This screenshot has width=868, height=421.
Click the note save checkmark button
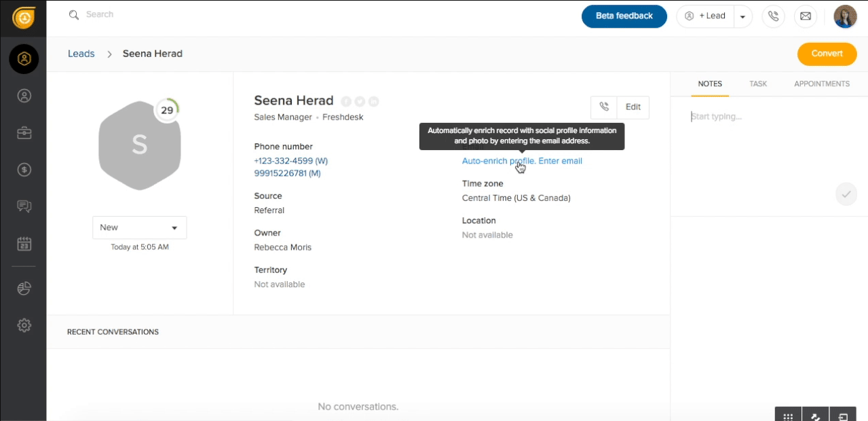(x=846, y=194)
